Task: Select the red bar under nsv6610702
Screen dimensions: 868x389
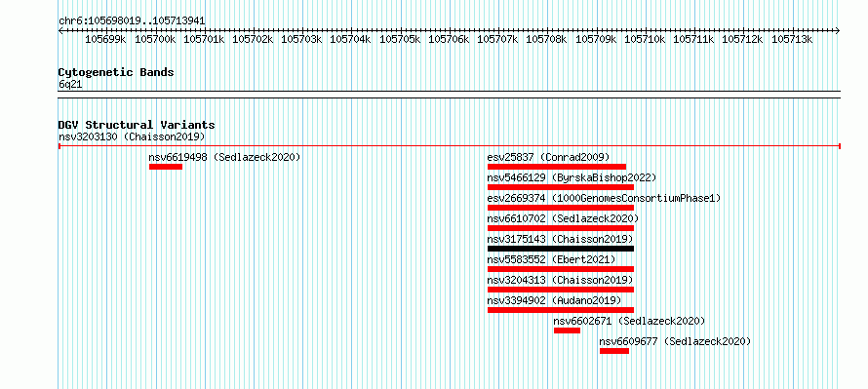Action: click(x=561, y=228)
